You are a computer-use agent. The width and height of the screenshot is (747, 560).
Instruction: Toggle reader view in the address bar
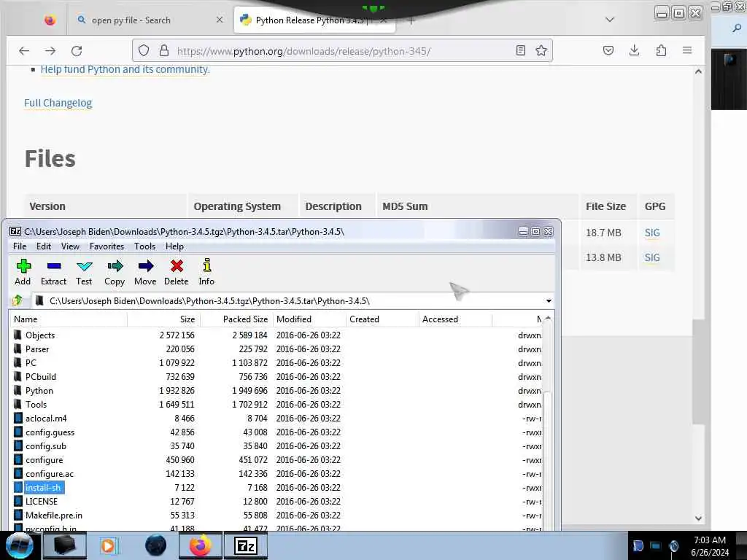pyautogui.click(x=520, y=50)
